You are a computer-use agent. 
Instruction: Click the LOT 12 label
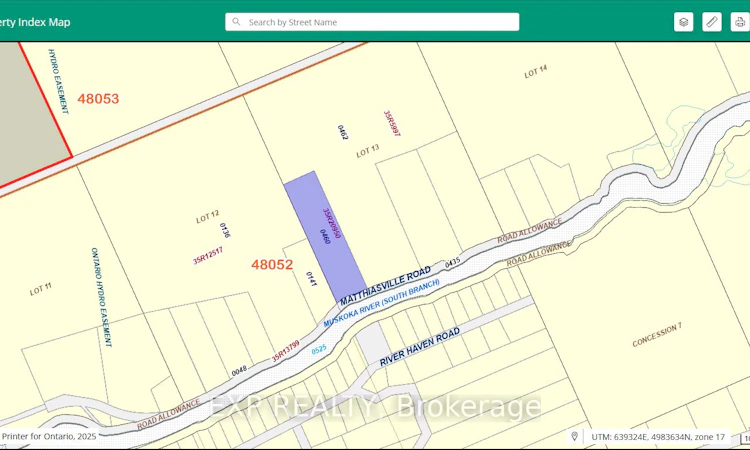coord(208,217)
